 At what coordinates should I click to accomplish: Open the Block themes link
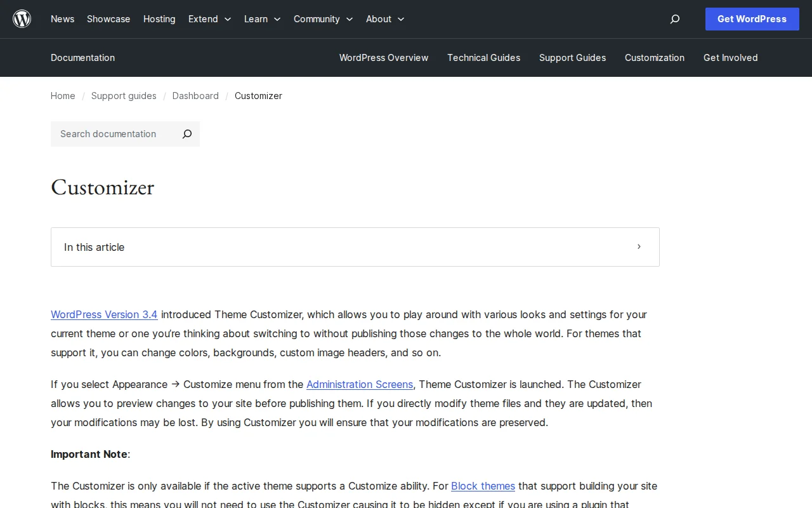click(483, 486)
